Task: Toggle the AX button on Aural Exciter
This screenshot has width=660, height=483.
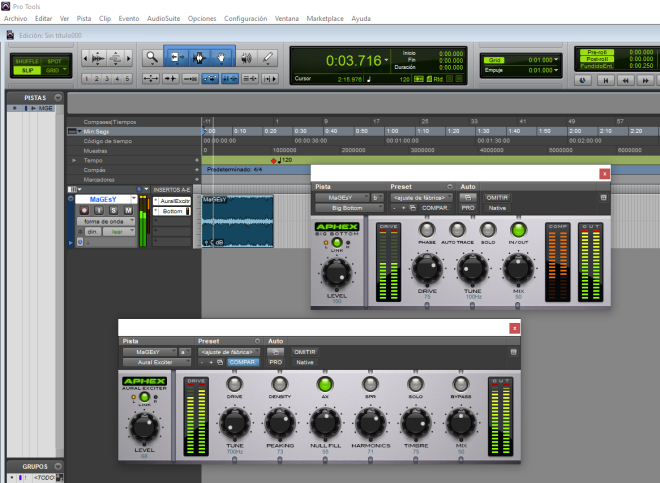Action: (325, 384)
